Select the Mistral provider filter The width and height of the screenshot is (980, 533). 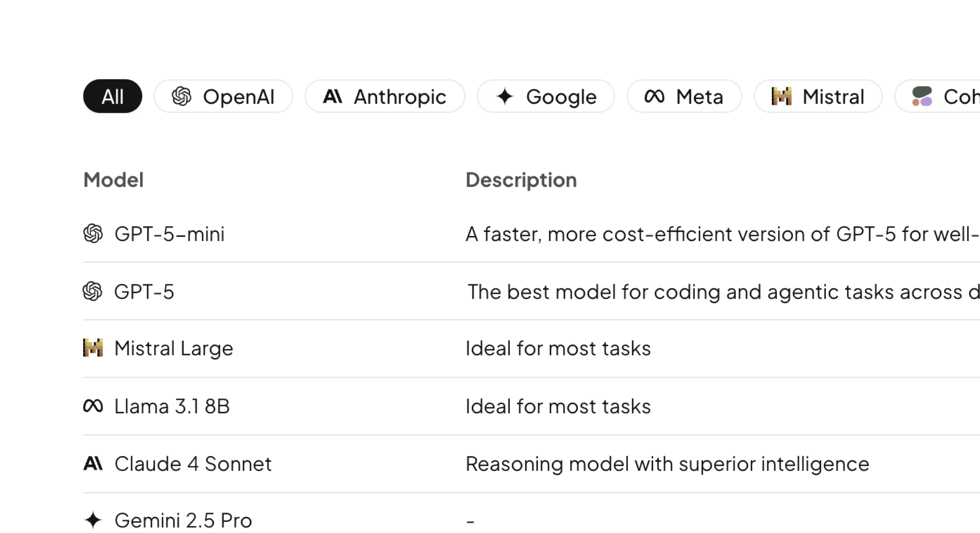click(818, 96)
